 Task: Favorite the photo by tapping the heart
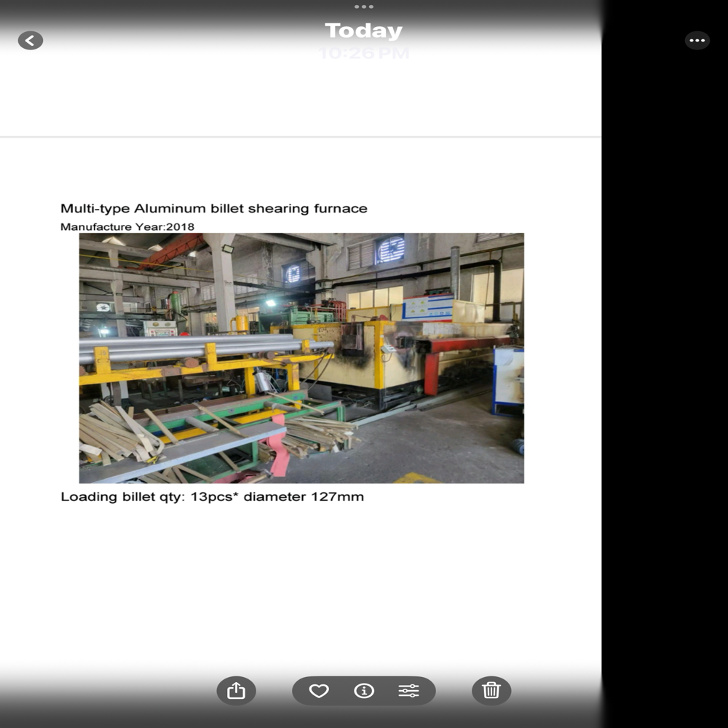pyautogui.click(x=319, y=690)
